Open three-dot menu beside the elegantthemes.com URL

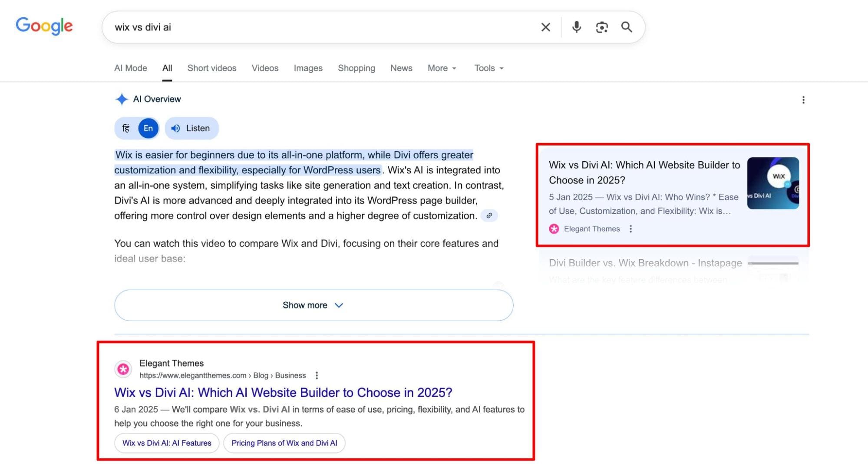[317, 375]
